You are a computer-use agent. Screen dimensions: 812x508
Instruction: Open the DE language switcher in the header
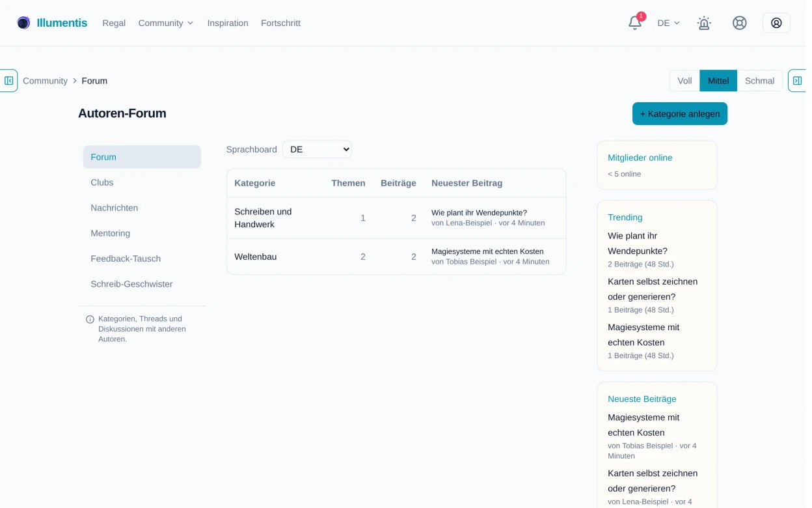(x=668, y=23)
